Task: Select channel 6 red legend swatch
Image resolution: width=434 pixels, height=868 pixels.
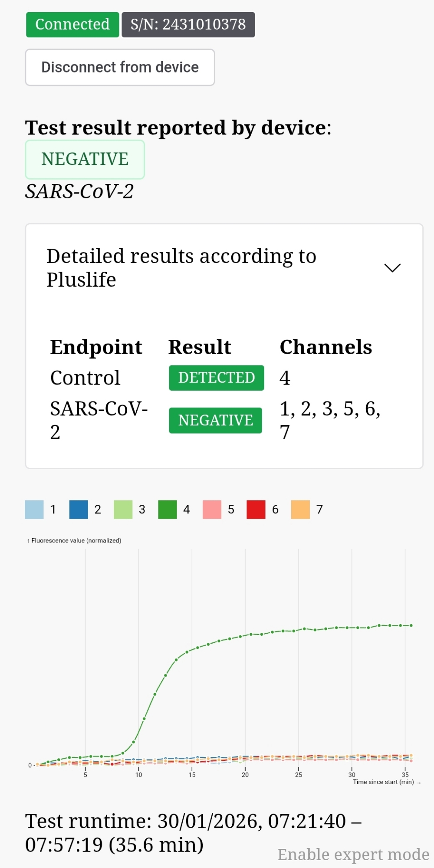Action: coord(256,510)
